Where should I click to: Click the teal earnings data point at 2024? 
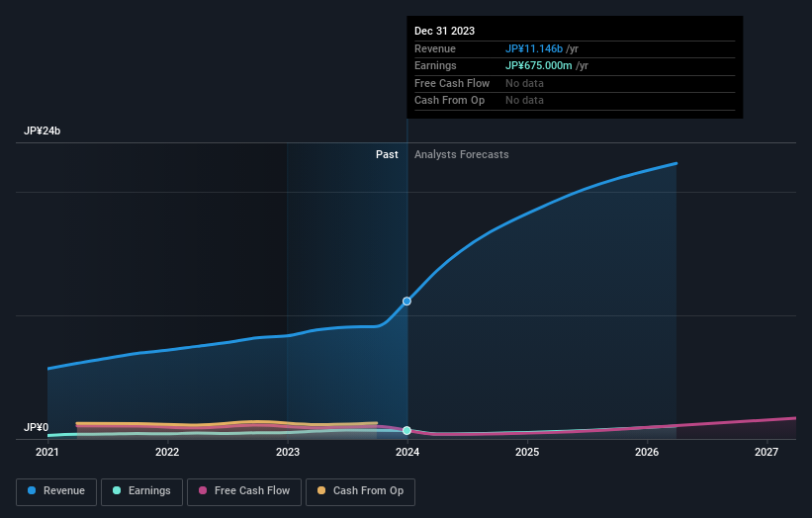pos(407,431)
